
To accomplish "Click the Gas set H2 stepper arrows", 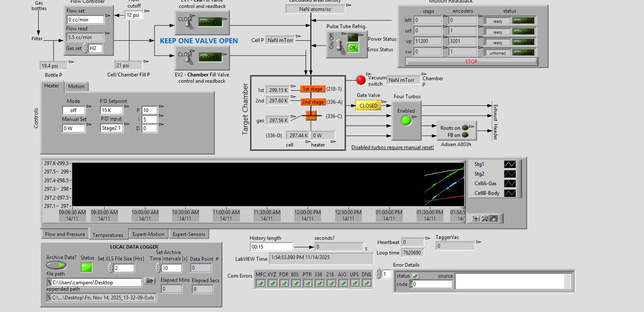I will point(85,48).
